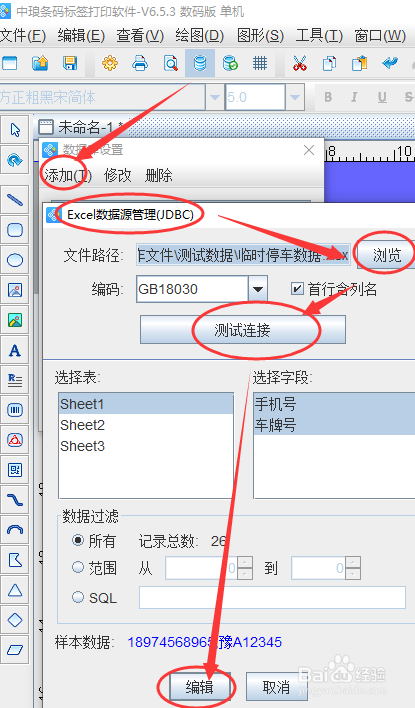Open document settings gear icon

(x=110, y=63)
